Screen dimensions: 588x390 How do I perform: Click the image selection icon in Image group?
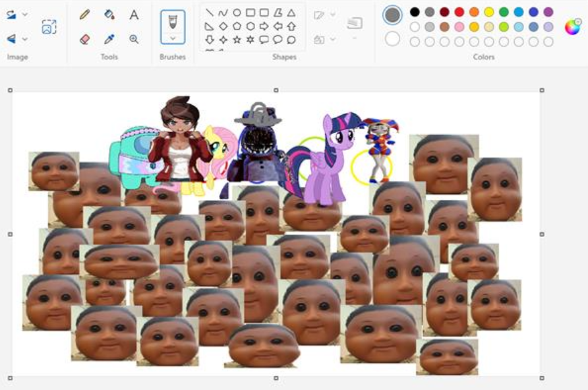[49, 27]
